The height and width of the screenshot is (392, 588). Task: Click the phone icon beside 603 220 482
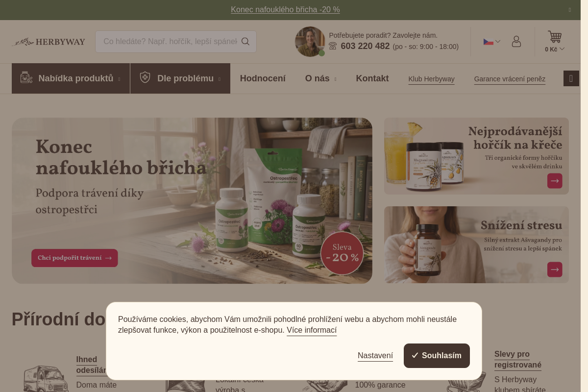333,46
